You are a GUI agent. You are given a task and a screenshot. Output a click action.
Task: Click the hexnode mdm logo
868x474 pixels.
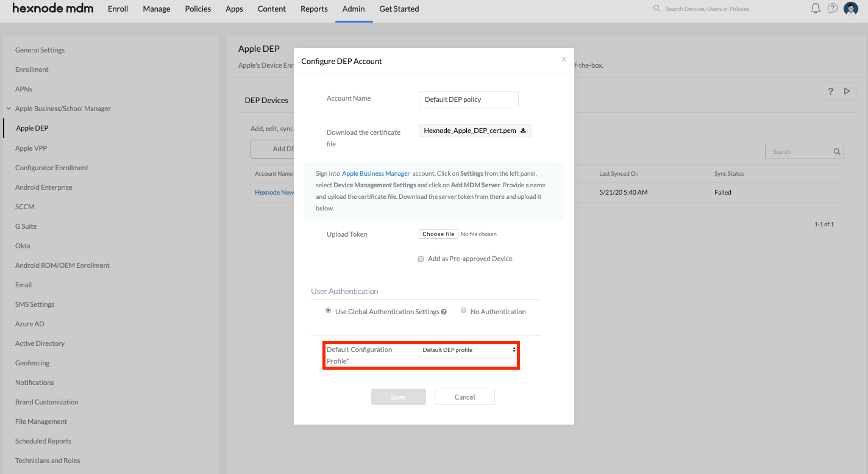(x=53, y=9)
